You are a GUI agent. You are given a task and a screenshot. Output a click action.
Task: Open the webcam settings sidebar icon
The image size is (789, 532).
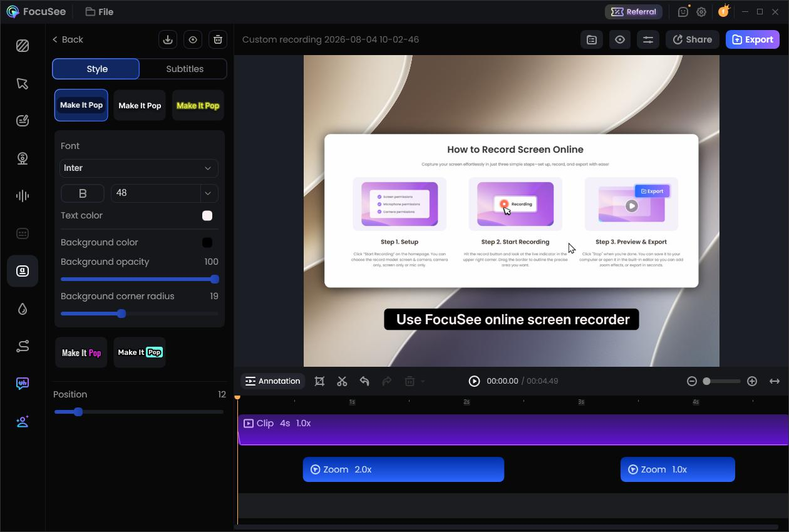coord(23,158)
